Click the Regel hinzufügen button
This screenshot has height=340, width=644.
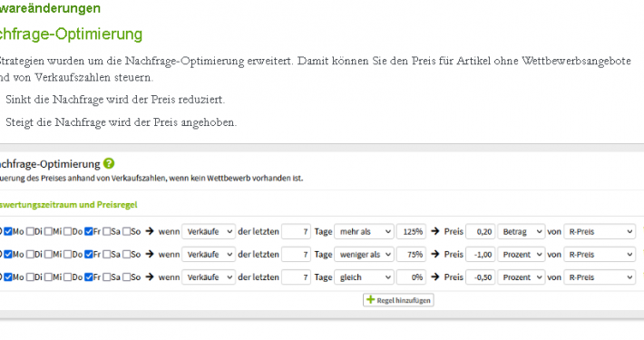[x=398, y=300]
